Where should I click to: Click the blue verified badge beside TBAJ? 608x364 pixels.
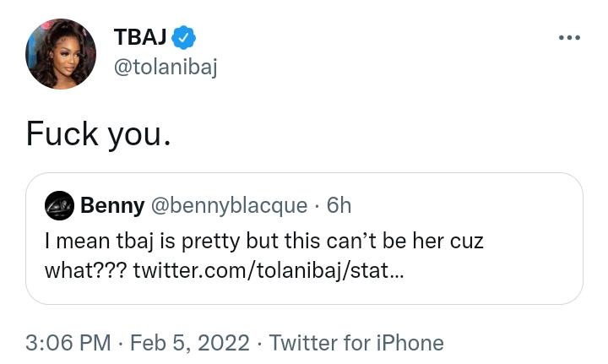[184, 37]
